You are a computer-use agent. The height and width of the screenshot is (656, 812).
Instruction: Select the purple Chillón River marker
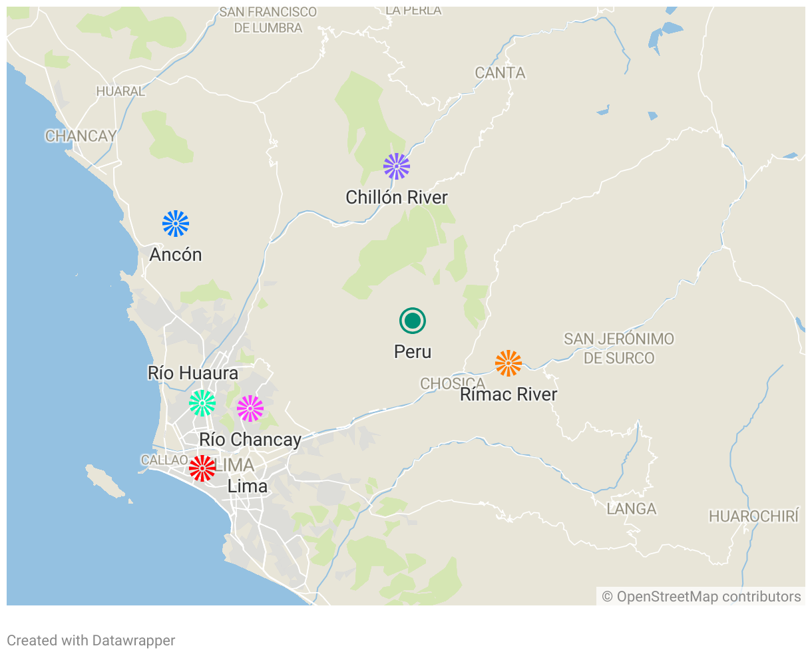(x=397, y=166)
